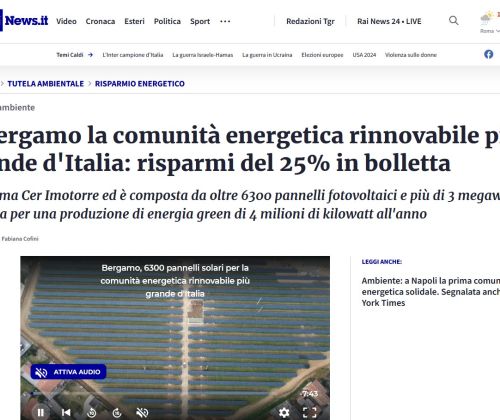
Task: Enter fullscreen video mode
Action: (x=309, y=413)
